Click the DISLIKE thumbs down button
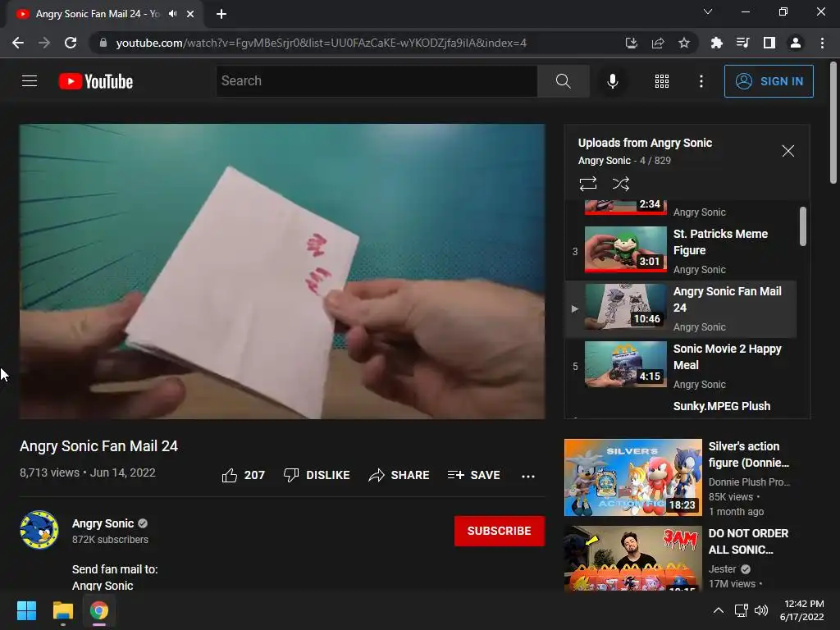Image resolution: width=840 pixels, height=630 pixels. [317, 475]
